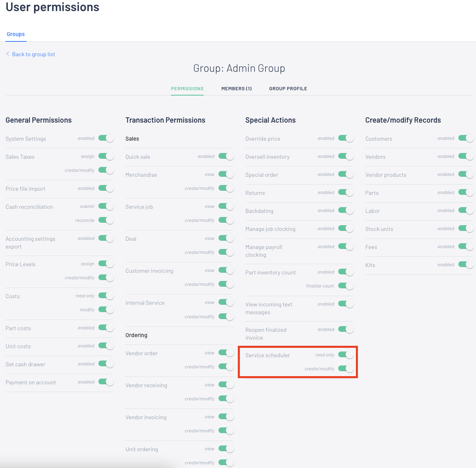The height and width of the screenshot is (468, 476).
Task: Toggle Set cash drawer switch
Action: (x=106, y=364)
